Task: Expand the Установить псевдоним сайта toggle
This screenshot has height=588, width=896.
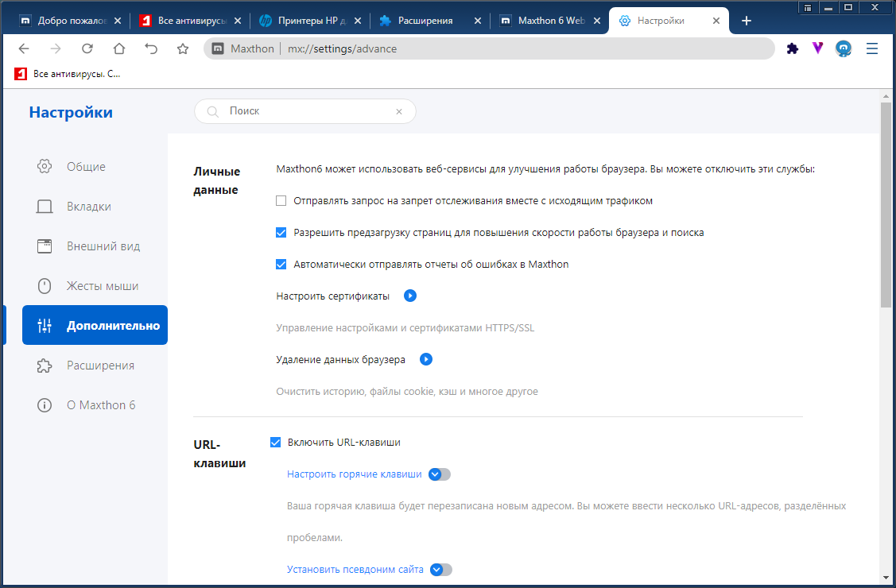Action: [440, 570]
